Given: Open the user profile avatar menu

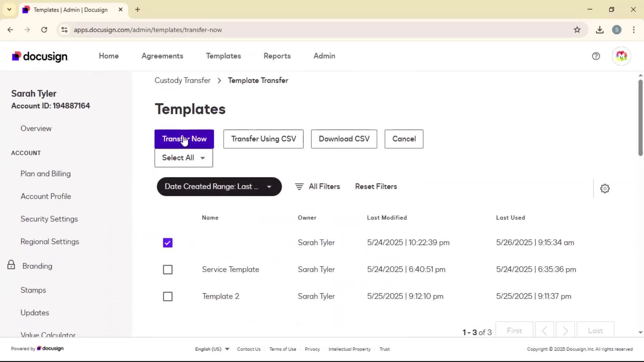Looking at the screenshot, I should pyautogui.click(x=621, y=56).
